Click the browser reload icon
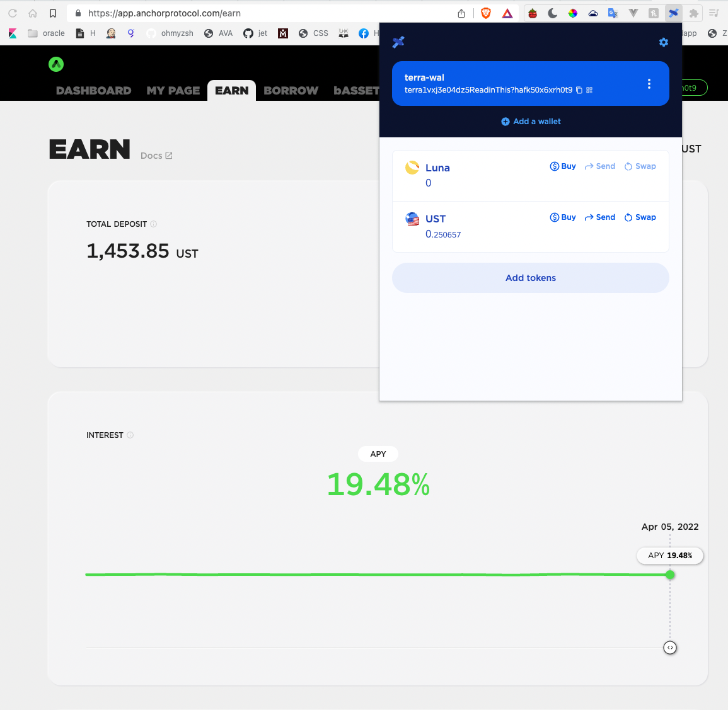The image size is (728, 710). pyautogui.click(x=13, y=13)
